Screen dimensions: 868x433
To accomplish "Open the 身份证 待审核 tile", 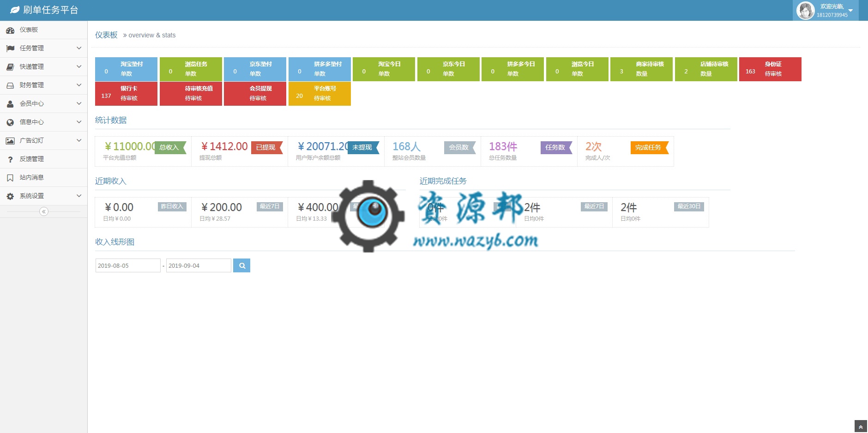I will (x=770, y=69).
